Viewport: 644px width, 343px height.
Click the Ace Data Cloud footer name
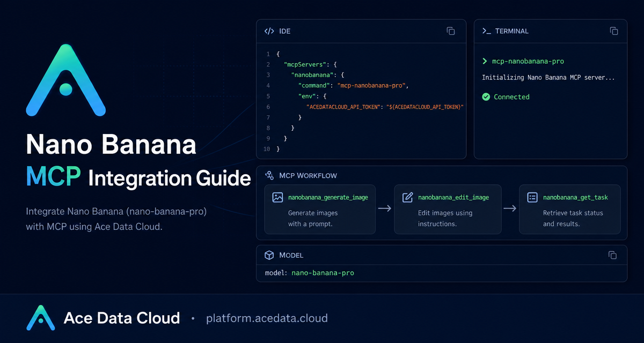122,318
